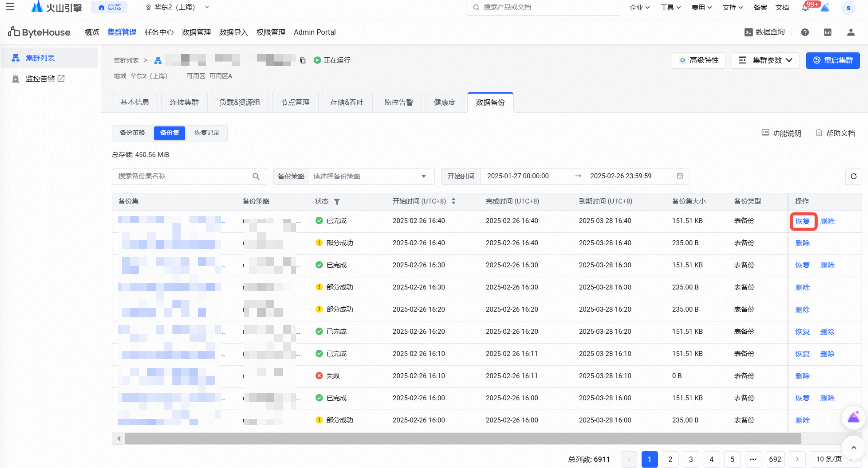
Task: Sort by start time column arrows
Action: [x=454, y=201]
